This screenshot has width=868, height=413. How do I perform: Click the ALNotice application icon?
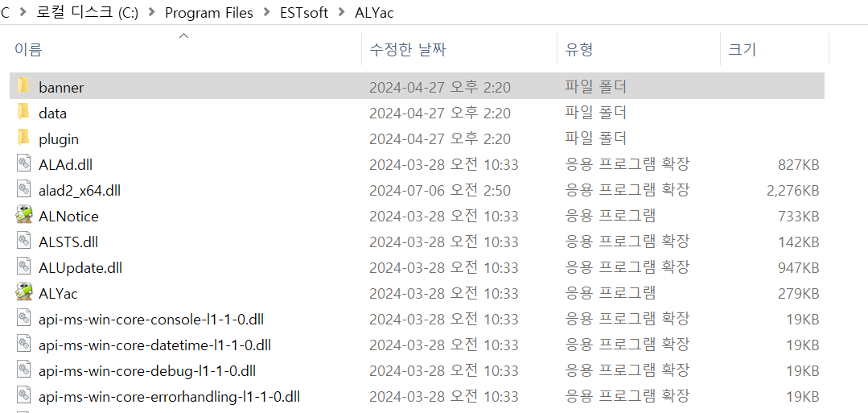point(24,216)
